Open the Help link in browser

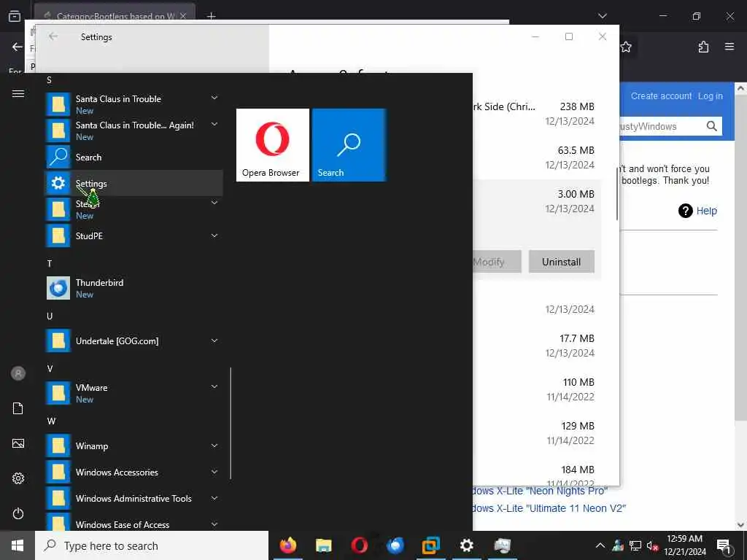[x=706, y=211]
